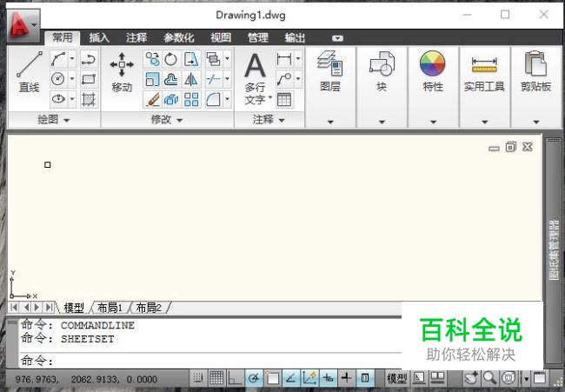Toggle Grid display in status bar
The width and height of the screenshot is (565, 392).
216,377
